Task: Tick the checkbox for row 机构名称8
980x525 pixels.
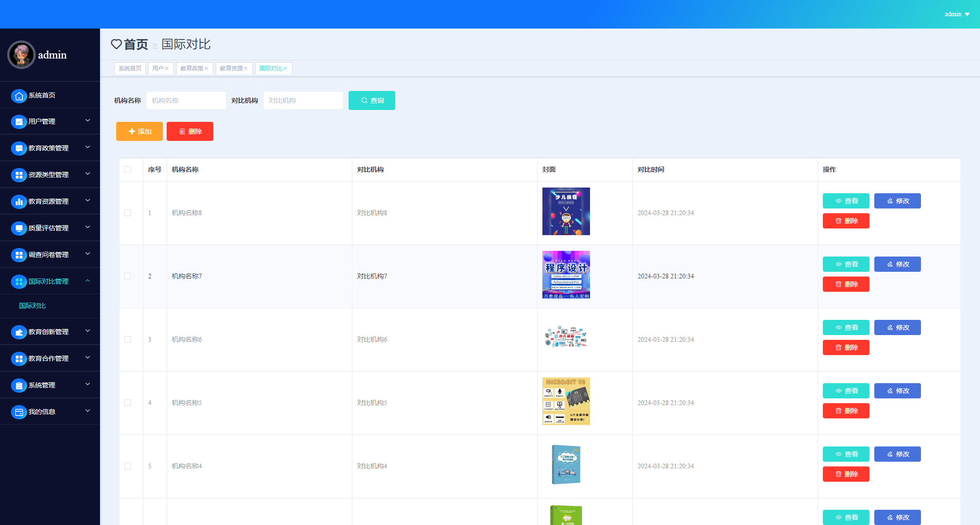Action: click(x=128, y=213)
